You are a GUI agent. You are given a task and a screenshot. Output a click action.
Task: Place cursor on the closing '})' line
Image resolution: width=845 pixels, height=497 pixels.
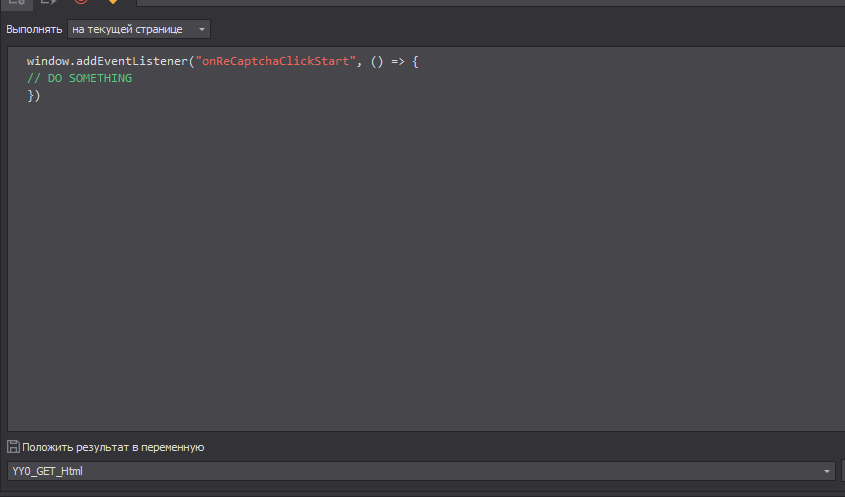pyautogui.click(x=33, y=95)
